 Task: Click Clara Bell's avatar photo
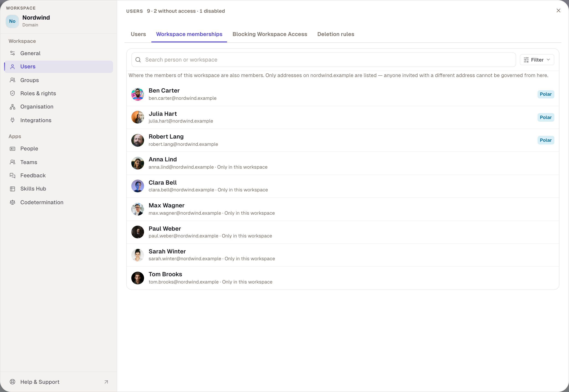(138, 186)
